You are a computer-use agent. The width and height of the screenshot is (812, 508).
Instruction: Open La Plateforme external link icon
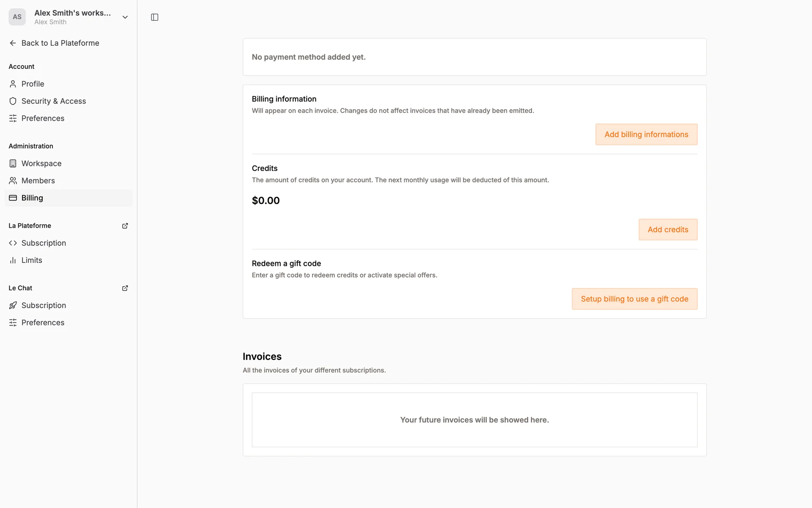coord(125,226)
